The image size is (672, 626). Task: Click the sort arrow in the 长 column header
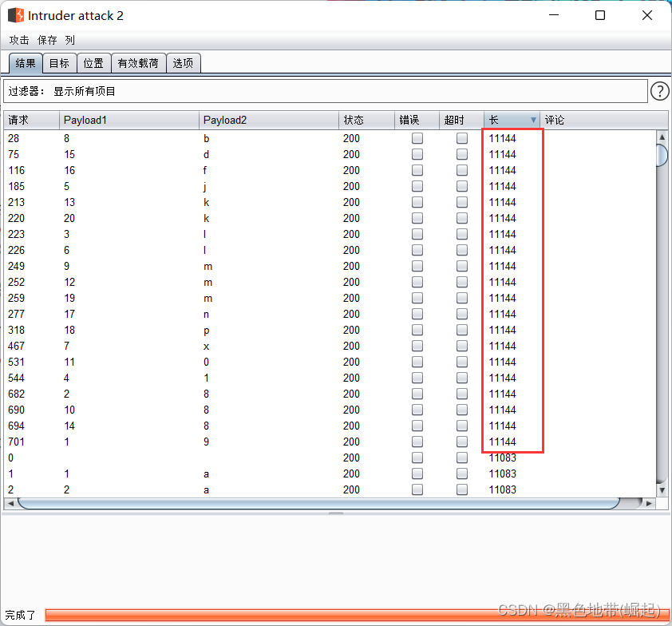(533, 120)
